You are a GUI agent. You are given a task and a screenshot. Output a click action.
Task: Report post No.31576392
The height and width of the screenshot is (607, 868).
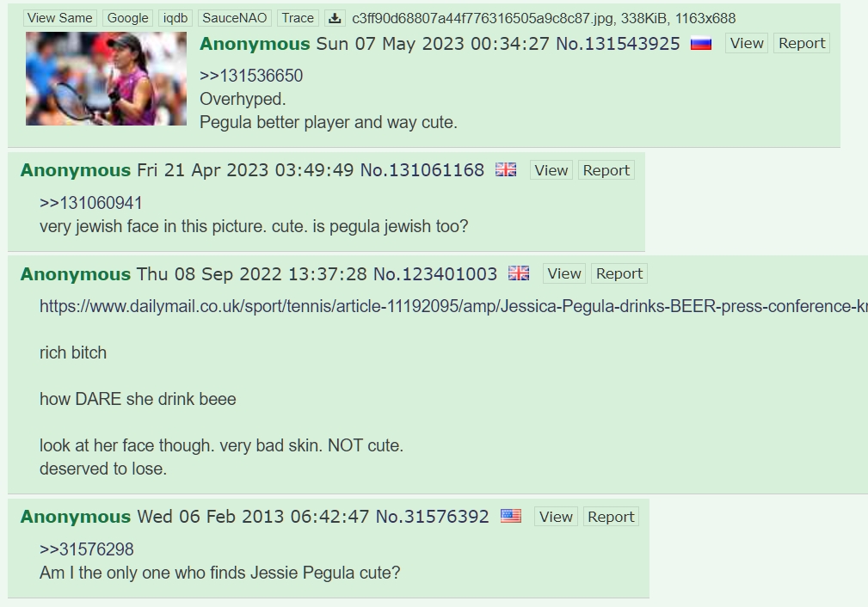[611, 517]
